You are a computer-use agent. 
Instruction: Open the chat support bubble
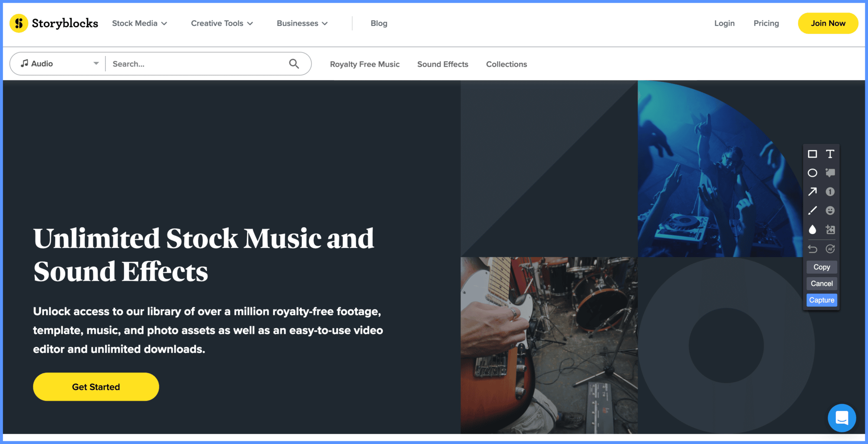842,418
